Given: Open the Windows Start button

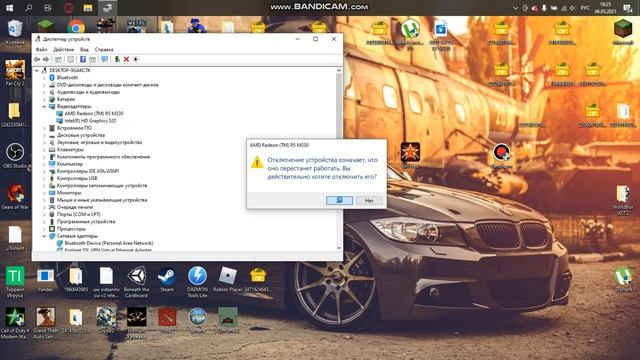Looking at the screenshot, I should point(9,8).
